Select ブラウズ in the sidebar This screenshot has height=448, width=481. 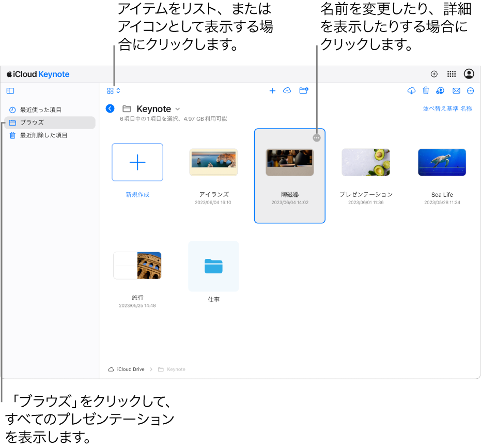tap(31, 122)
